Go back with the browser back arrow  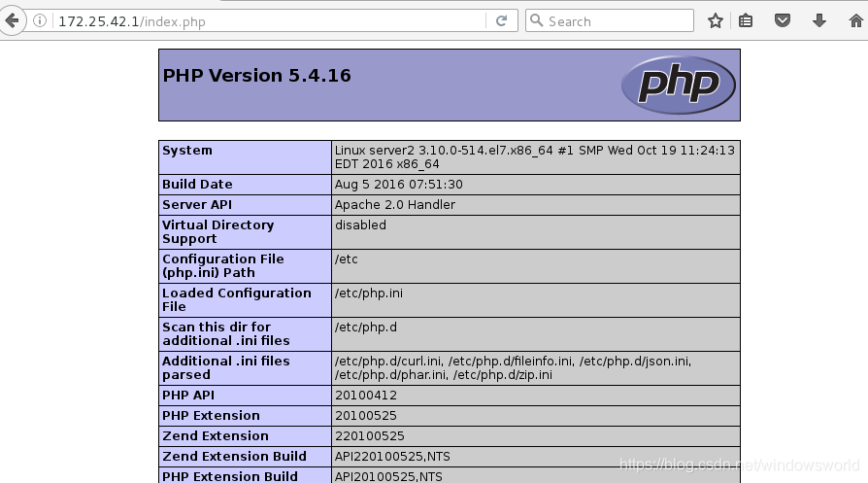[12, 21]
